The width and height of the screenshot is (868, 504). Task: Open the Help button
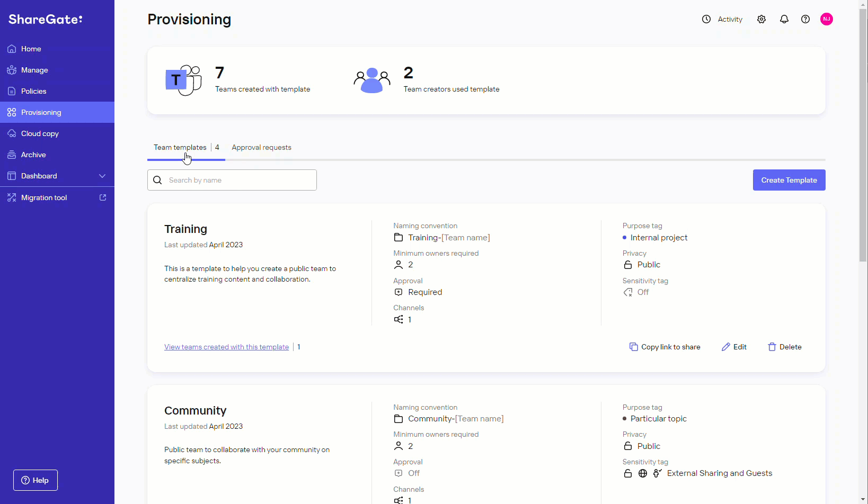click(x=36, y=480)
